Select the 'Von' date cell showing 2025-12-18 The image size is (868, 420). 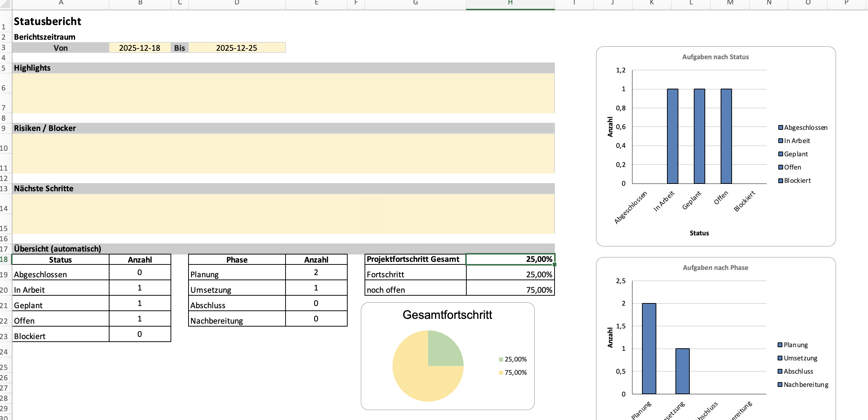[140, 47]
